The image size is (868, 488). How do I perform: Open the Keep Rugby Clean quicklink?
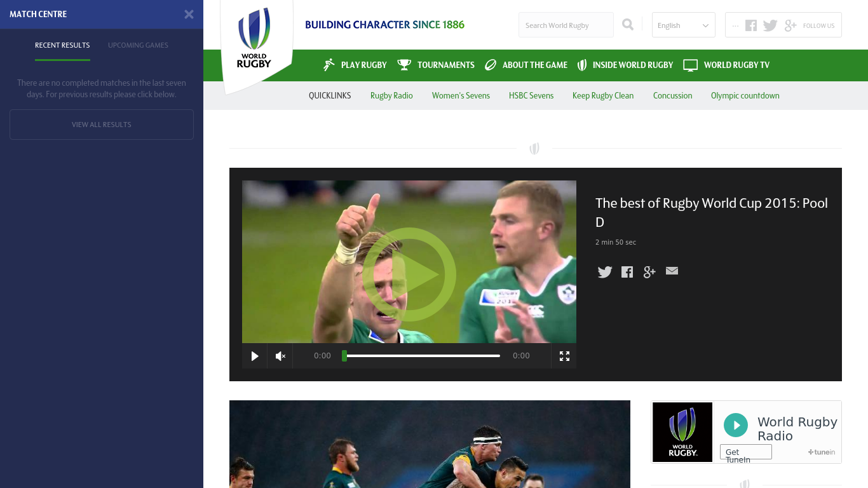pyautogui.click(x=602, y=95)
